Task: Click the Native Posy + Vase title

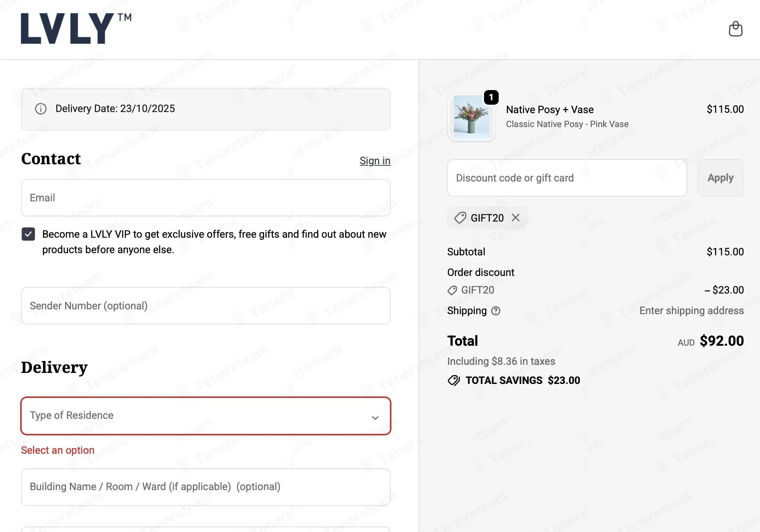Action: coord(550,109)
